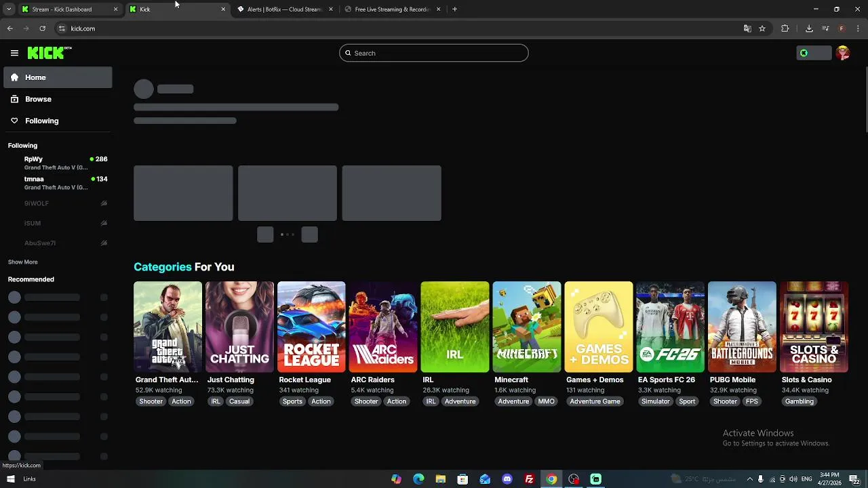Open File Explorer from the taskbar

(441, 479)
